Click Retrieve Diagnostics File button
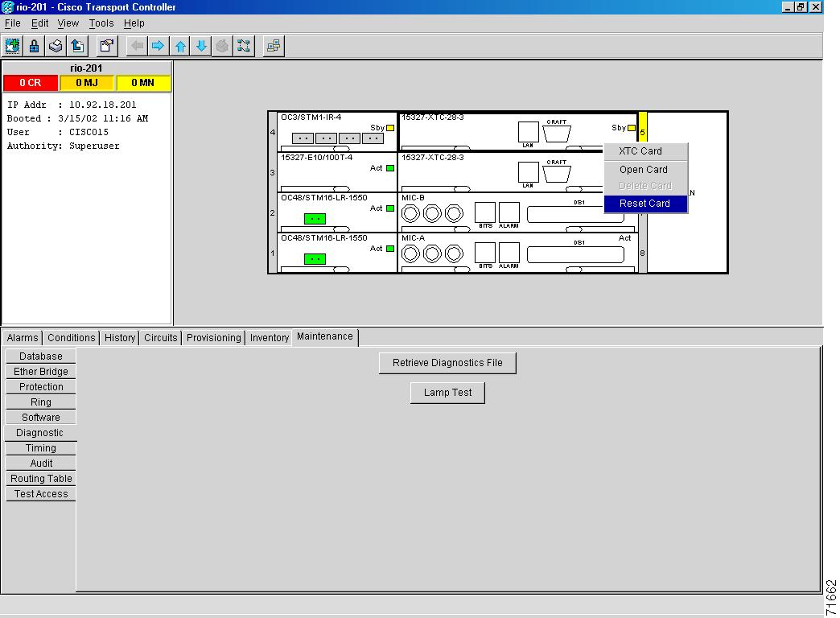Viewport: 840px width, 618px height. [x=447, y=363]
